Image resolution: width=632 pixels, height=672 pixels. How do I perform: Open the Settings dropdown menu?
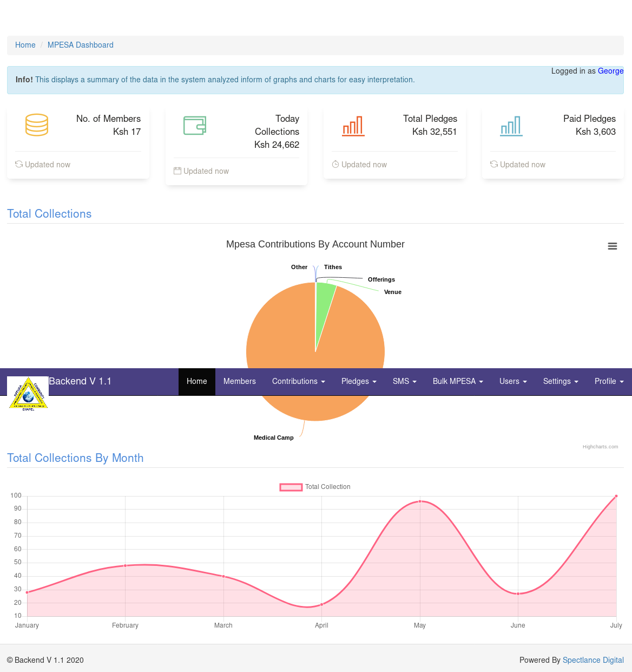560,381
